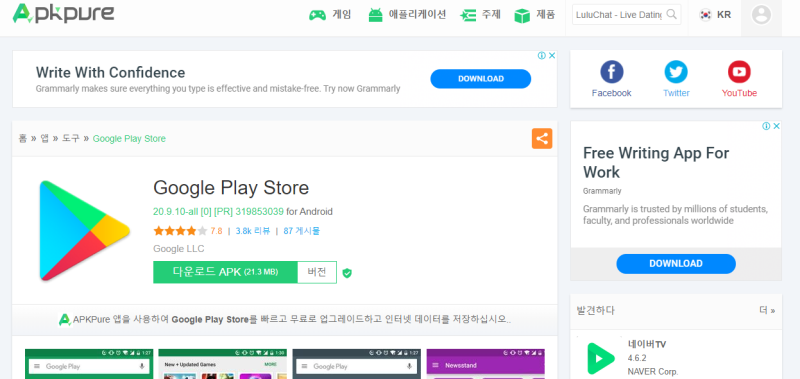Open the 제품 menu

coord(545,15)
